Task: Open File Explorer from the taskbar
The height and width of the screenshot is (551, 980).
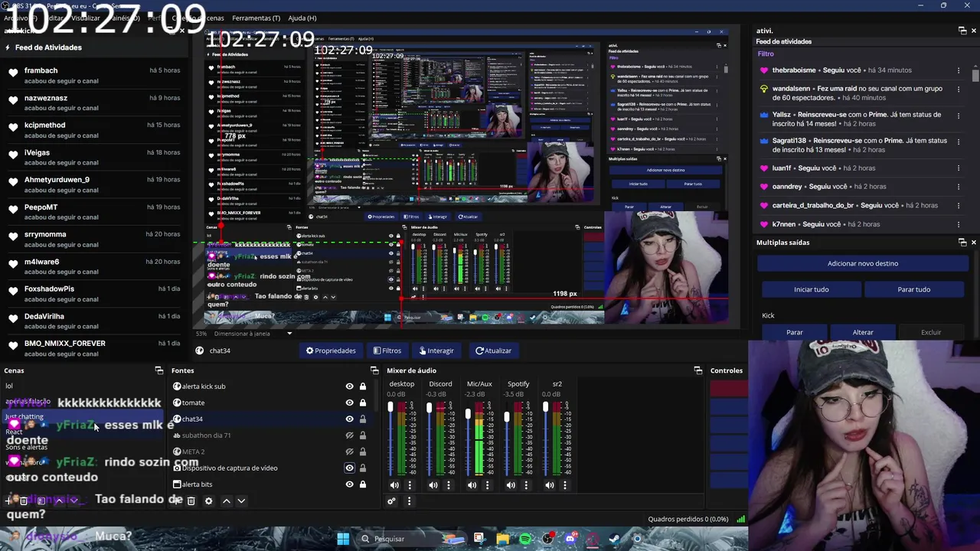Action: [502, 539]
